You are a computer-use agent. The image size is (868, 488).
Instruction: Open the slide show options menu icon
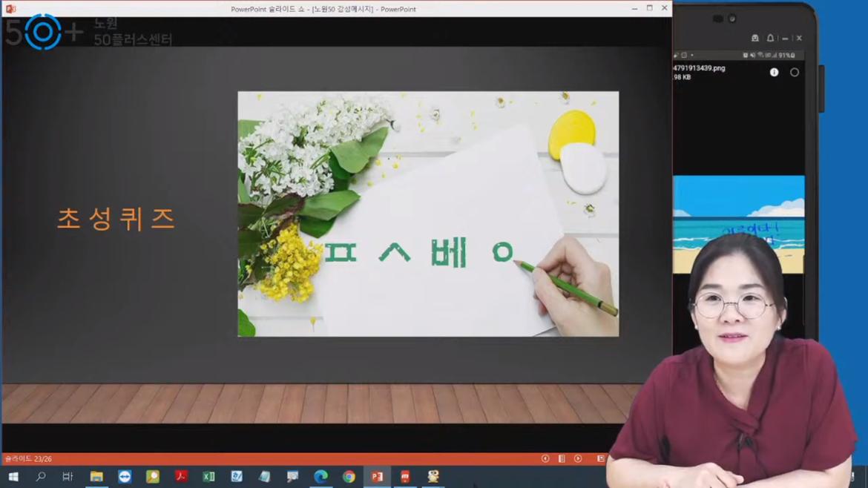tap(562, 458)
